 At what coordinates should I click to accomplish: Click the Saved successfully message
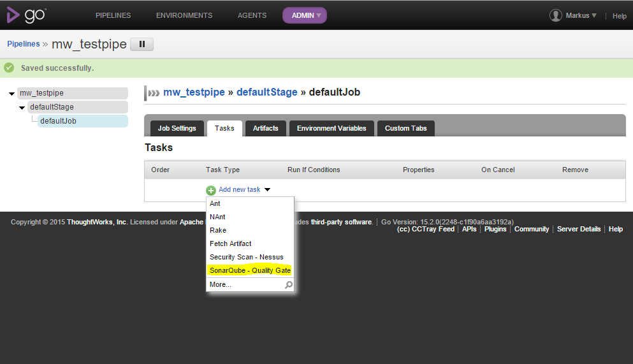[57, 68]
